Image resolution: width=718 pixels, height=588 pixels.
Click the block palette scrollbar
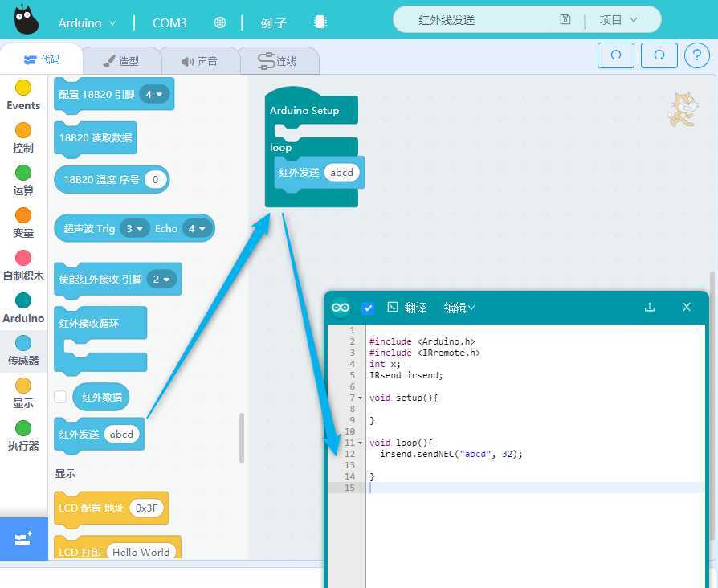click(241, 438)
